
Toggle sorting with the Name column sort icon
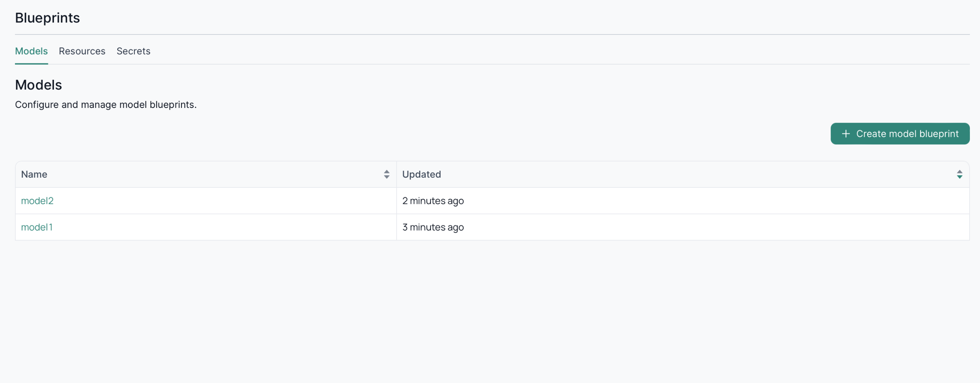click(387, 174)
